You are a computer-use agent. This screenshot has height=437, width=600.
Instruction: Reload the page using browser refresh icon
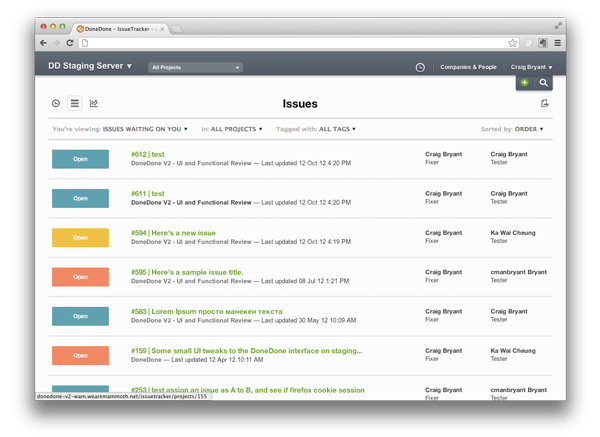point(69,43)
